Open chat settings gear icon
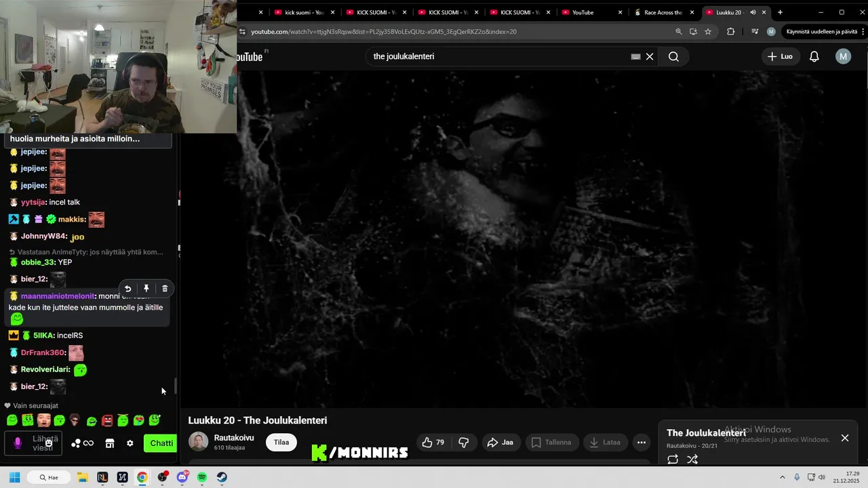 130,443
